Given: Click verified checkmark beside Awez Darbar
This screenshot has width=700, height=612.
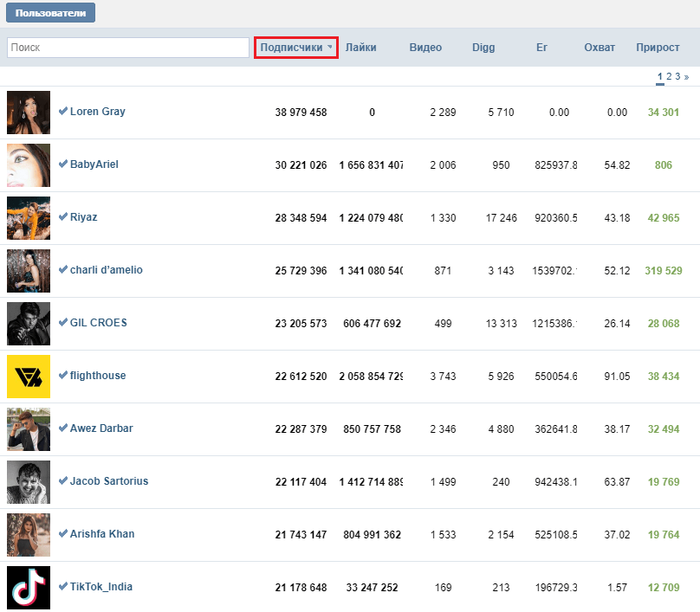Looking at the screenshot, I should pos(63,428).
